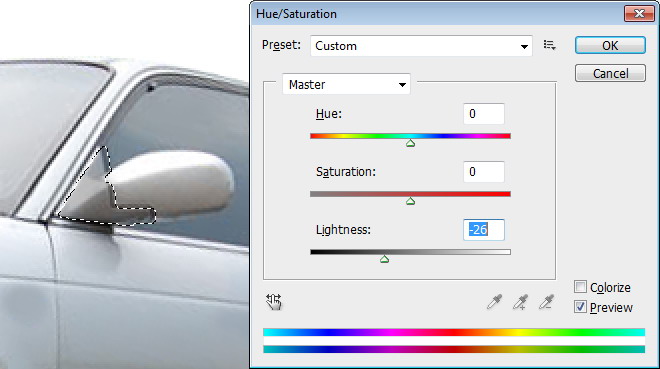Click the Hue slider handle
The height and width of the screenshot is (369, 660).
point(410,143)
